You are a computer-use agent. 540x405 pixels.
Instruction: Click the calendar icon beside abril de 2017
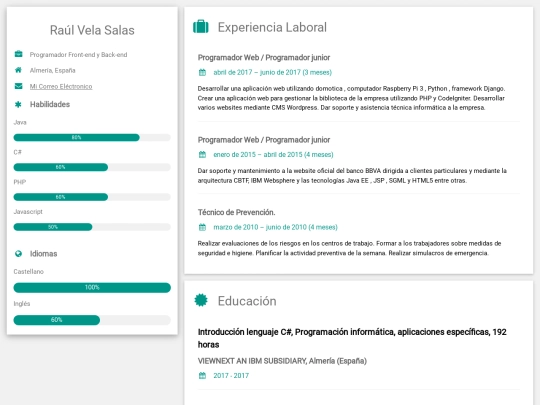(x=202, y=72)
